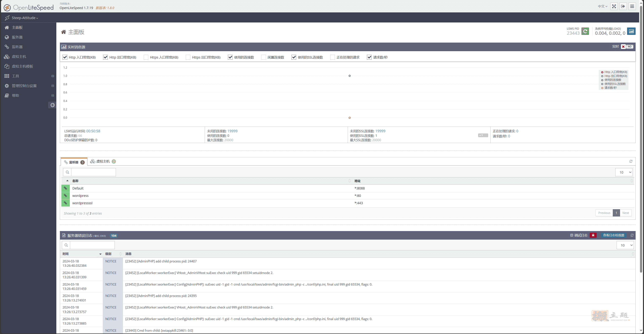
Task: Click the OpenLiteSpeed logo
Action: (x=29, y=8)
